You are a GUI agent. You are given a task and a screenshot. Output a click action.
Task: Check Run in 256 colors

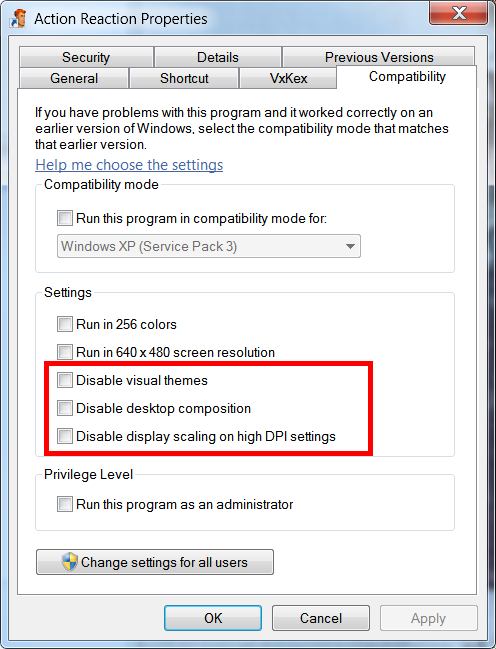pyautogui.click(x=65, y=324)
